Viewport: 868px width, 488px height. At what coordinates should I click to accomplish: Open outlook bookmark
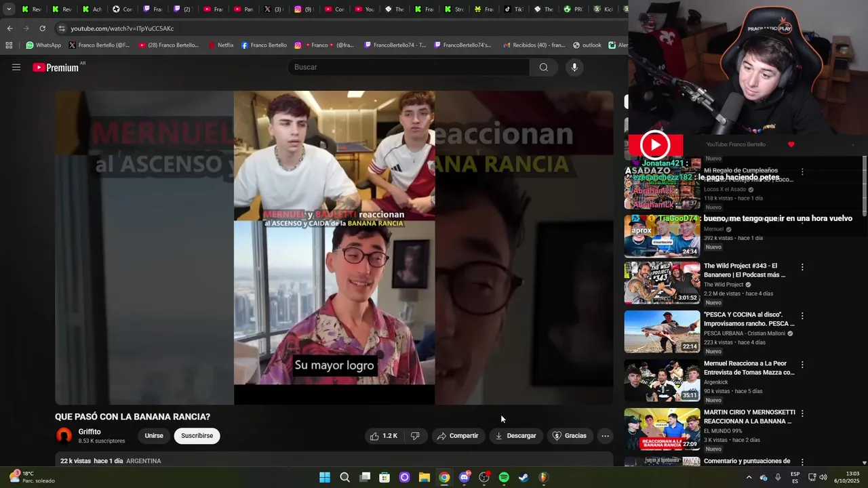click(587, 45)
